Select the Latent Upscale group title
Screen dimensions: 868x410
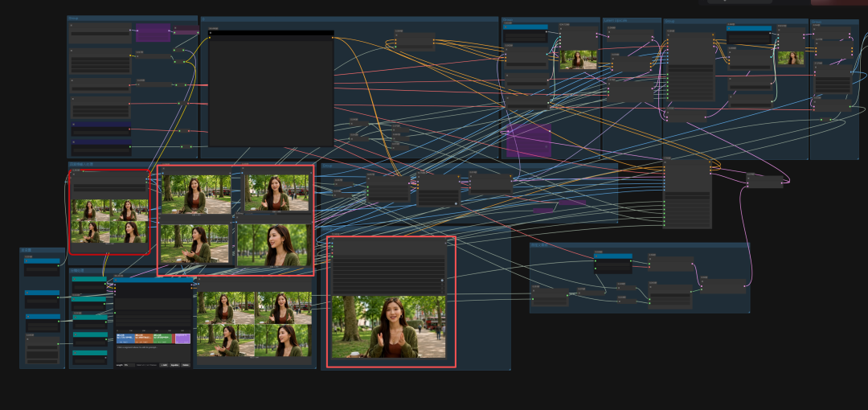616,21
